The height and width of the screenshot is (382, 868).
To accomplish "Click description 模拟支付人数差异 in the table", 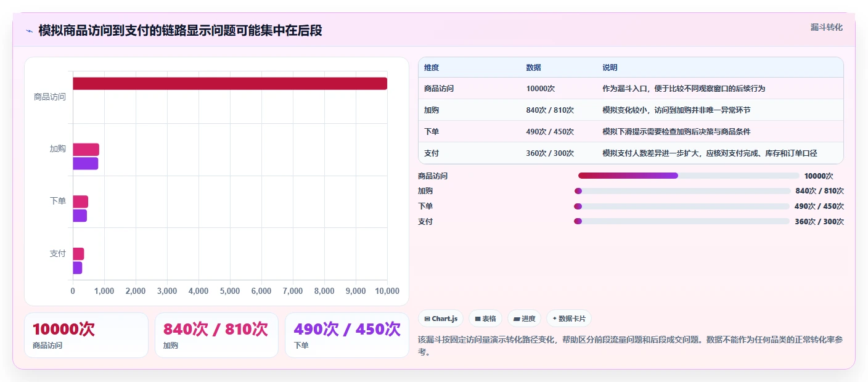I will point(710,153).
